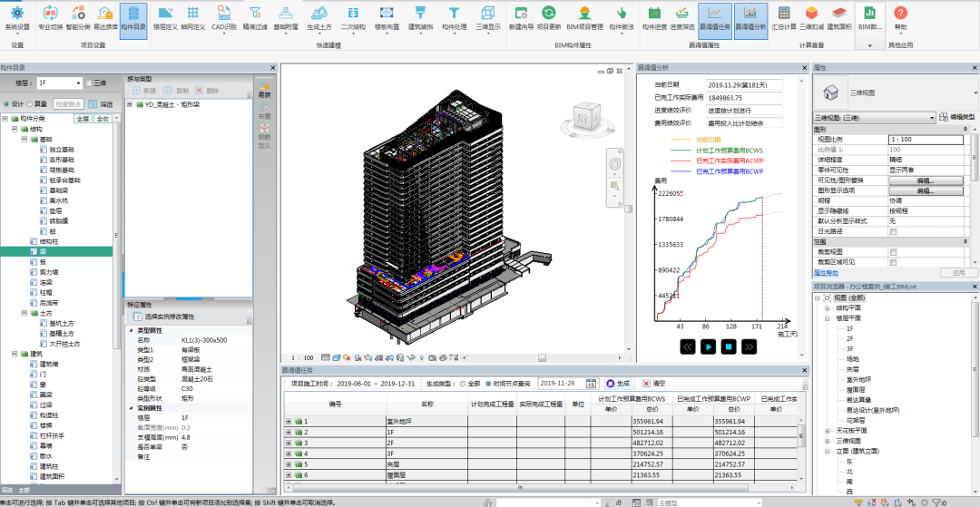Click the 属性帮助 properties help link
The height and width of the screenshot is (507, 980).
[826, 272]
